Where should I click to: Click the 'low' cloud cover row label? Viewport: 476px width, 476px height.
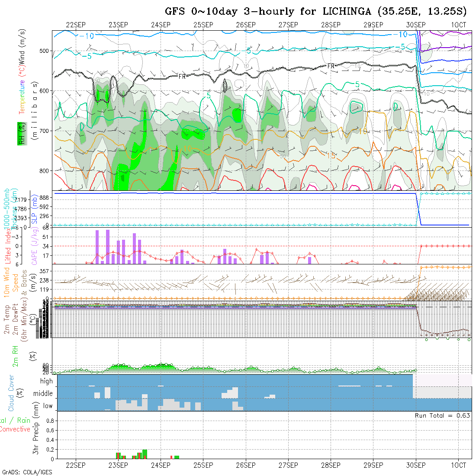click(x=48, y=406)
